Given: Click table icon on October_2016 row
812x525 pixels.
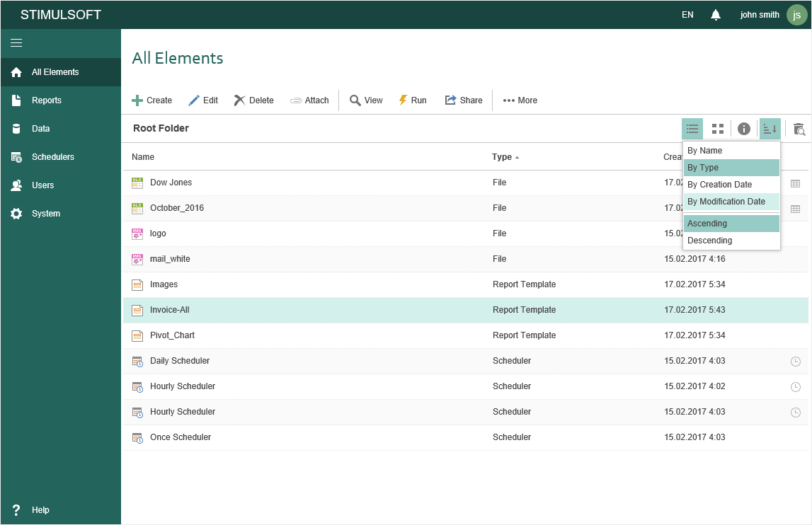Looking at the screenshot, I should pyautogui.click(x=796, y=209).
